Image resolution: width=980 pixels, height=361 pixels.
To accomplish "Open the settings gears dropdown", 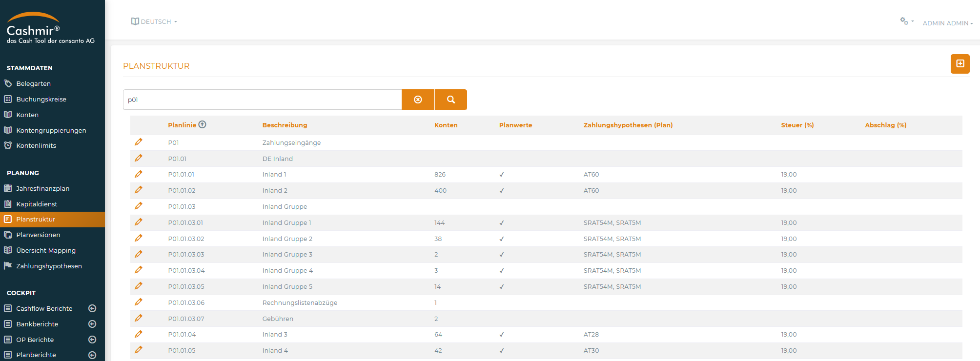I will point(907,21).
